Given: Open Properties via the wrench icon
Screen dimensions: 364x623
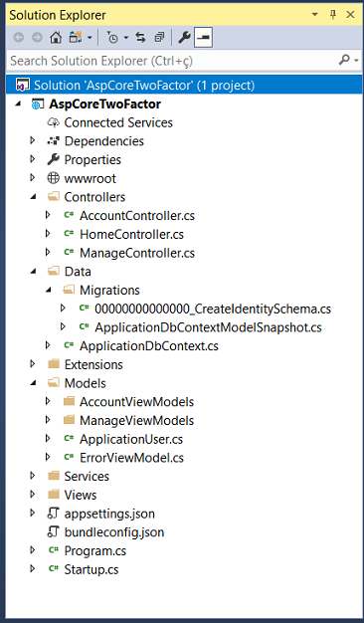Looking at the screenshot, I should [184, 38].
